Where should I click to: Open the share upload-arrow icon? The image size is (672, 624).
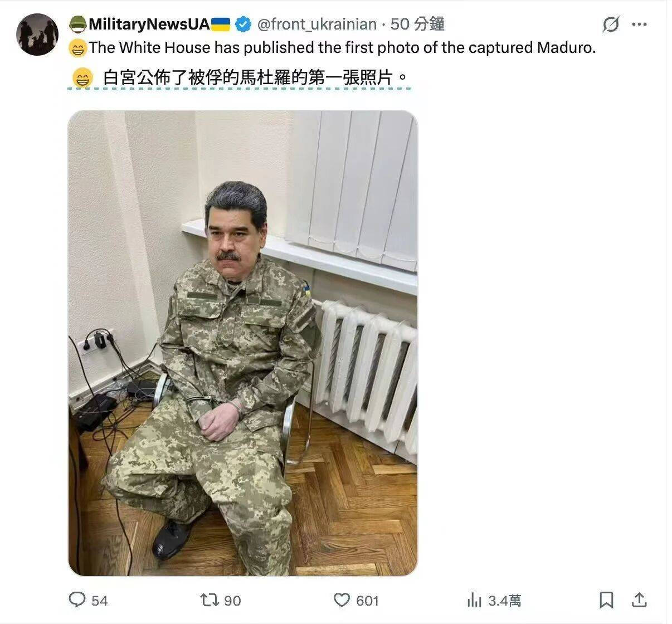[x=640, y=599]
